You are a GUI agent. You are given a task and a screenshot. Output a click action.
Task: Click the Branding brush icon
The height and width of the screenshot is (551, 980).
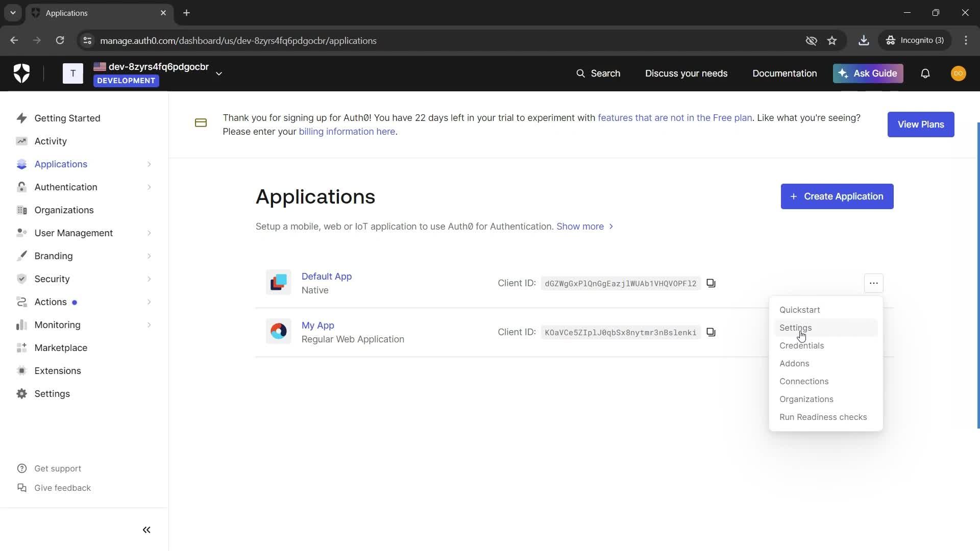tap(21, 256)
